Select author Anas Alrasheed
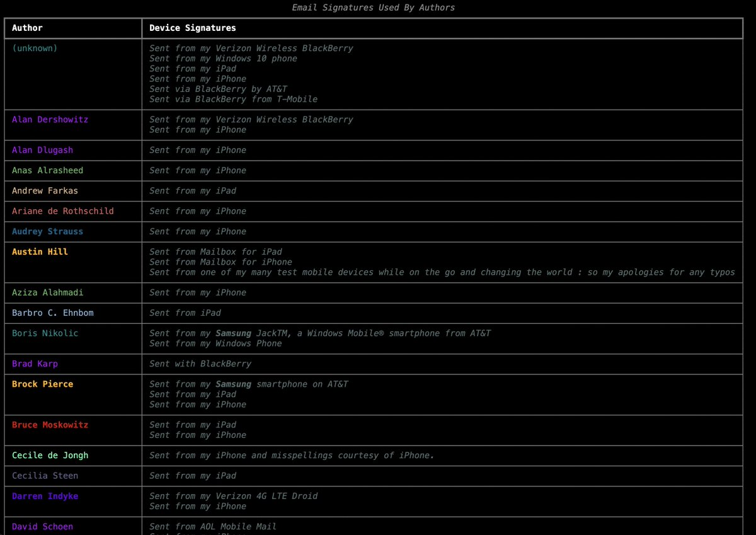This screenshot has width=756, height=535. 47,170
